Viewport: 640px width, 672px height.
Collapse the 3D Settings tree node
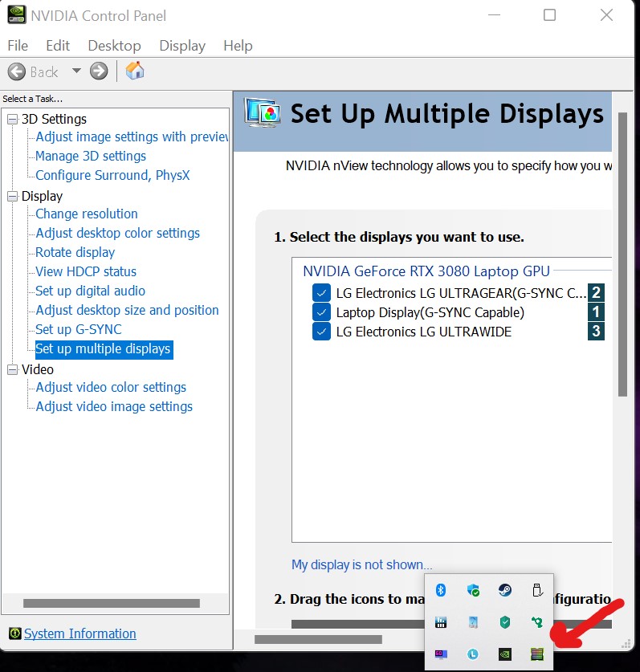coord(13,119)
